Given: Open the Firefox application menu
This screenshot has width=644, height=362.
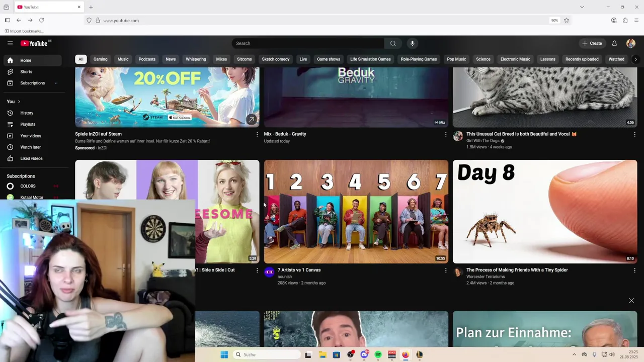Looking at the screenshot, I should point(636,20).
